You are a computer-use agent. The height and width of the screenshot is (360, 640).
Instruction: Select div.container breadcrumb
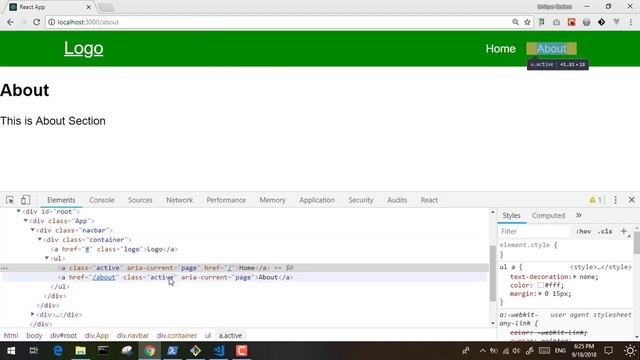coord(177,336)
